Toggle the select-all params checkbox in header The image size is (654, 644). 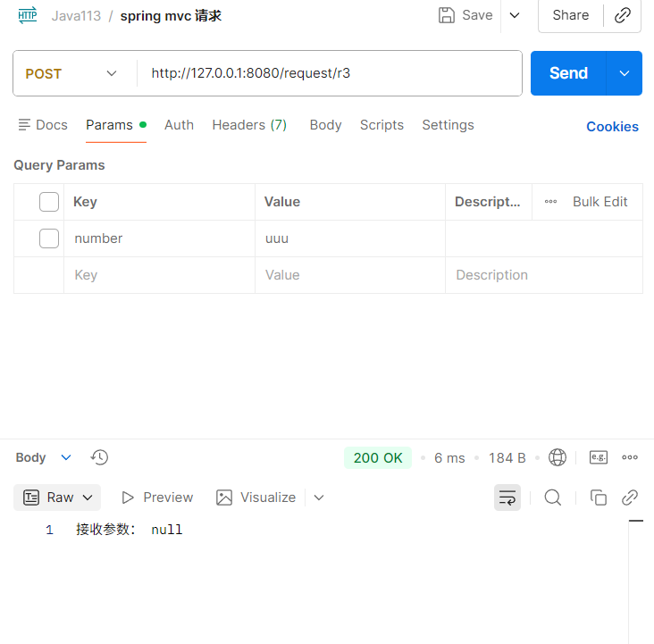[x=49, y=202]
